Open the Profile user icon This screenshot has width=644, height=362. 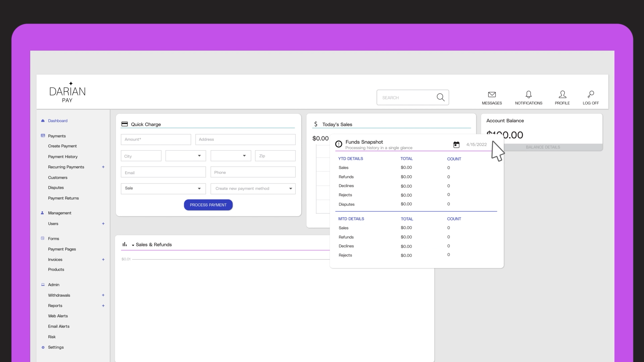click(562, 95)
